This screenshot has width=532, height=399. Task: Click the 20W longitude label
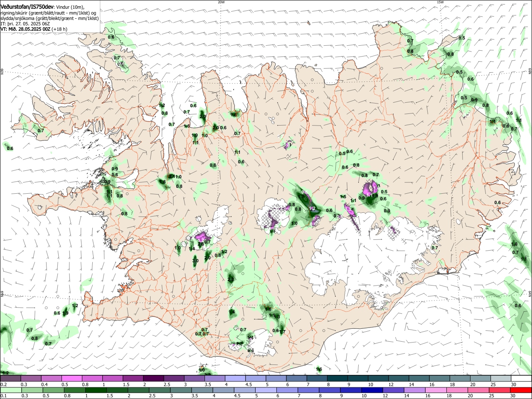[x=221, y=2]
